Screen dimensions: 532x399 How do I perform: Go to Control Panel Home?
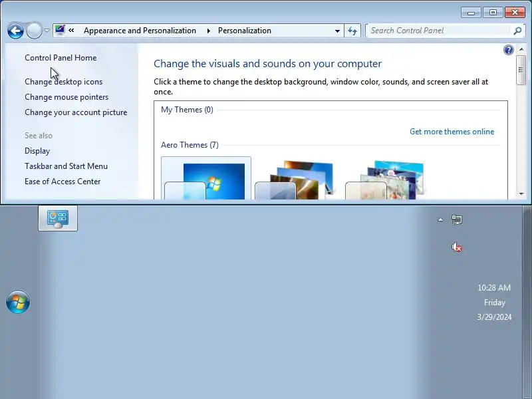(61, 58)
